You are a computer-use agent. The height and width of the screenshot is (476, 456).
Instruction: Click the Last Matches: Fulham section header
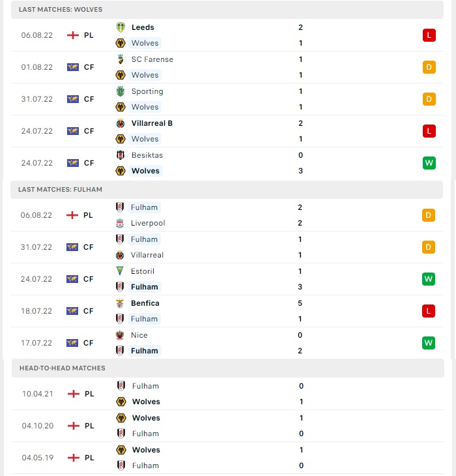(227, 190)
